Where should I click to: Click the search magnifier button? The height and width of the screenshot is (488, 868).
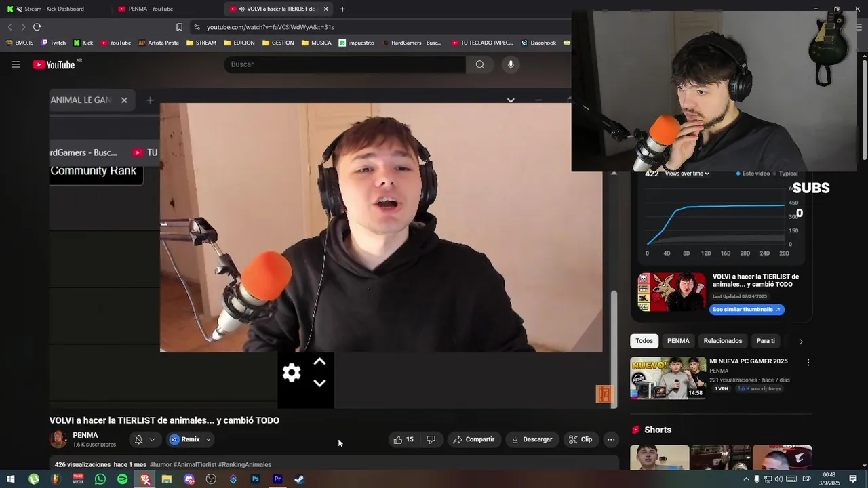[x=480, y=64]
